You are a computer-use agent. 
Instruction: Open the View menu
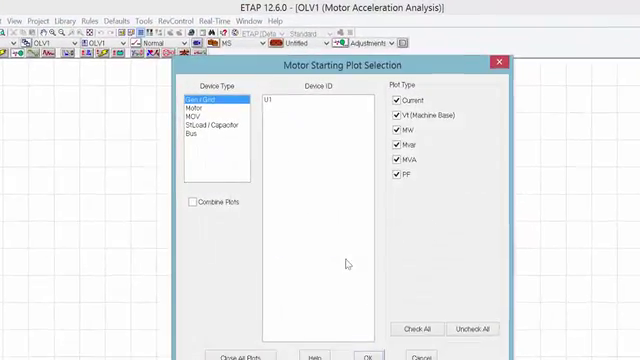click(14, 21)
